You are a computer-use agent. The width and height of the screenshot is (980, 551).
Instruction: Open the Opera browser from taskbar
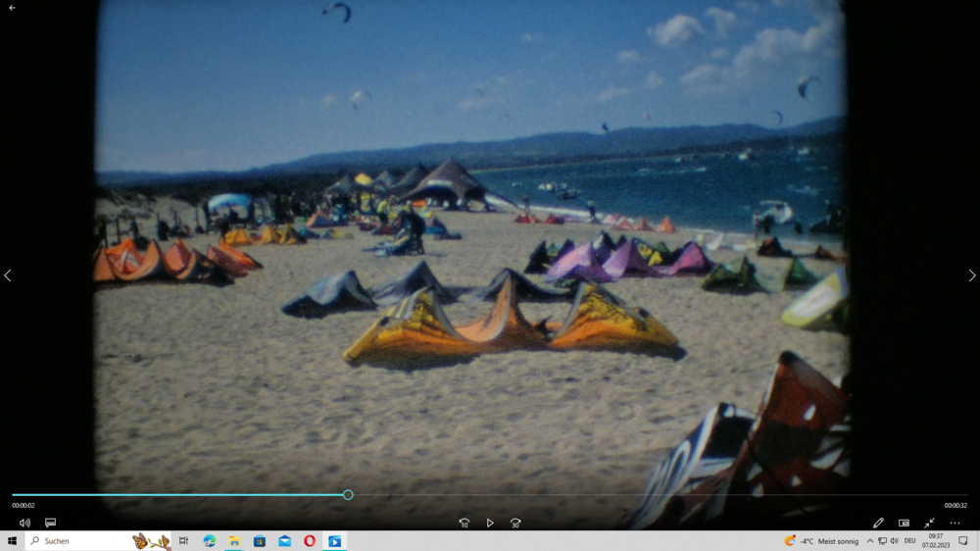pyautogui.click(x=310, y=541)
